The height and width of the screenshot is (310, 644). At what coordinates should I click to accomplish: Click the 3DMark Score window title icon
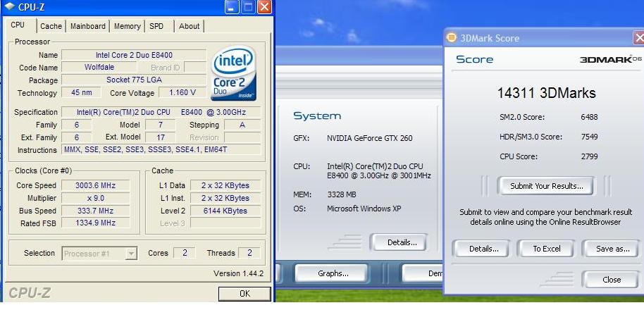(452, 39)
